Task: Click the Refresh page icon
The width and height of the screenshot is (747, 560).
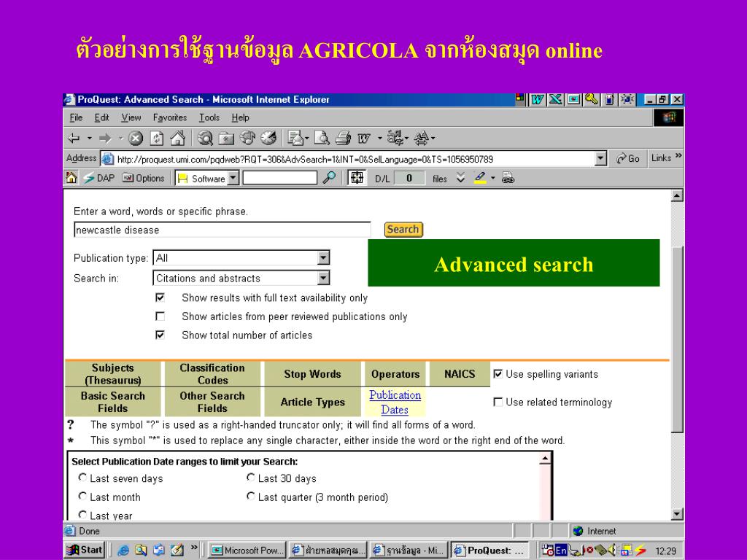Action: [x=157, y=139]
